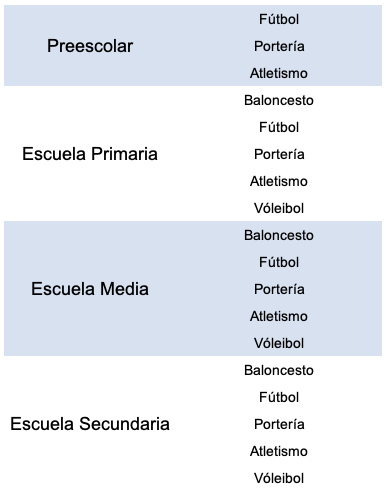
Task: Select the Escuela Media category cell
Action: point(90,289)
